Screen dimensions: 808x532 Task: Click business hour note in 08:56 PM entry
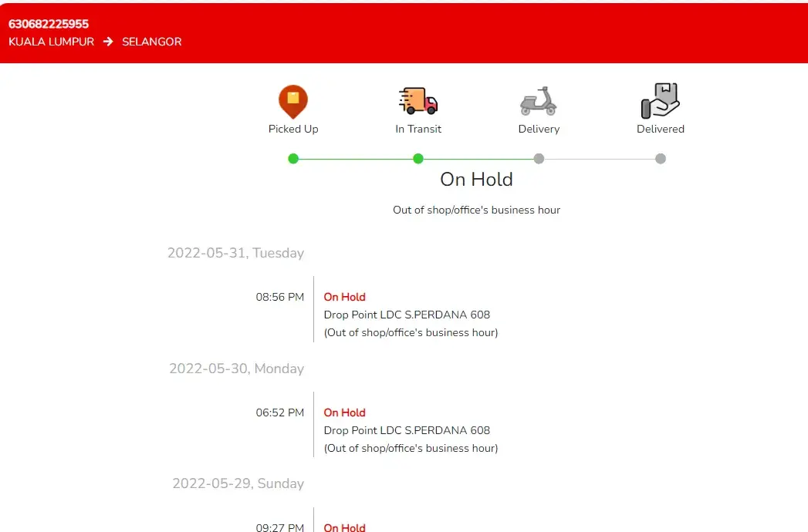(411, 333)
